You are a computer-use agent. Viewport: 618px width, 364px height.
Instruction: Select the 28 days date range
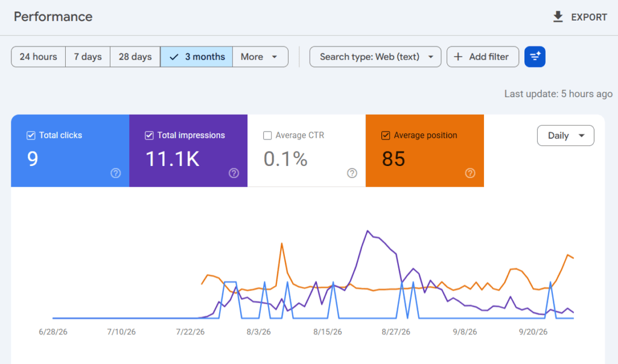pyautogui.click(x=135, y=57)
